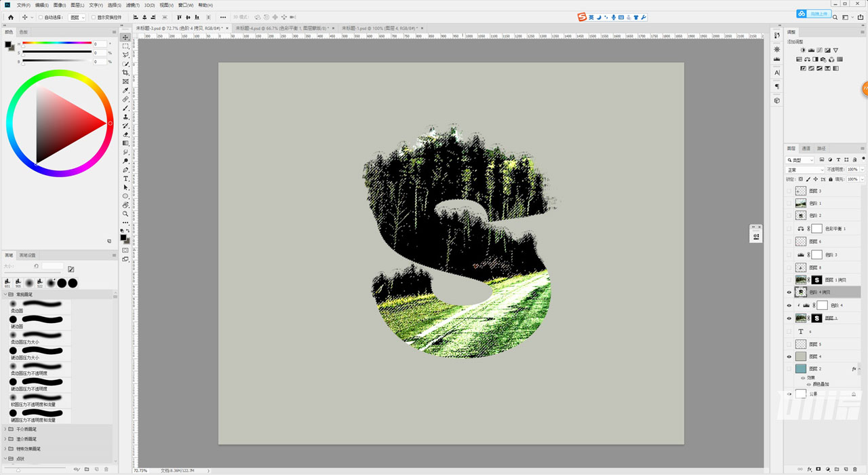Toggle visibility of the 背景 layer
This screenshot has width=868, height=475.
789,394
